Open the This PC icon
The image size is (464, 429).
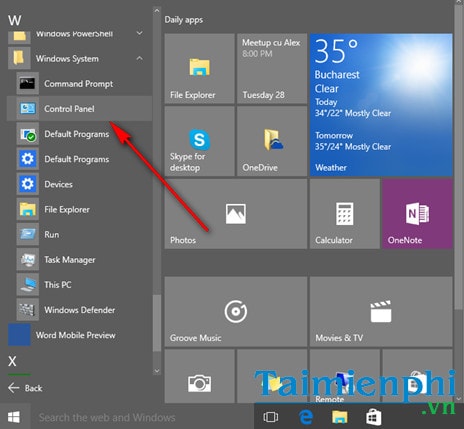pos(27,285)
